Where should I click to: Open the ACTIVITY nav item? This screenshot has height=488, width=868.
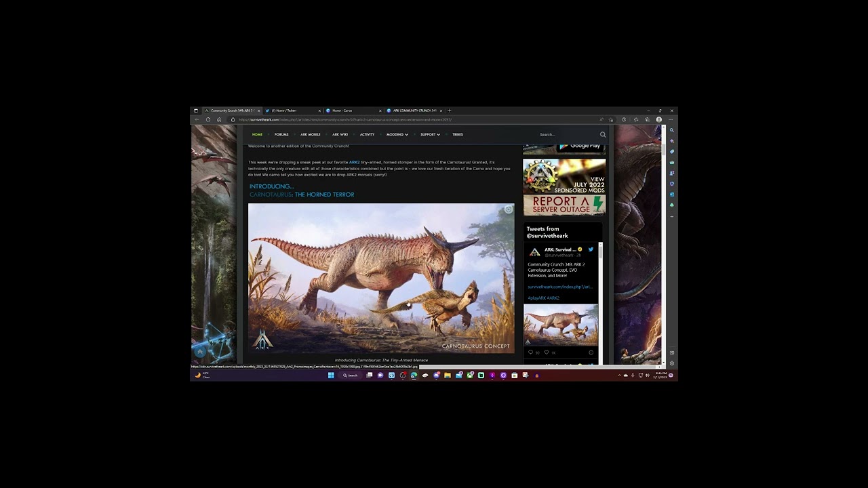coord(367,134)
